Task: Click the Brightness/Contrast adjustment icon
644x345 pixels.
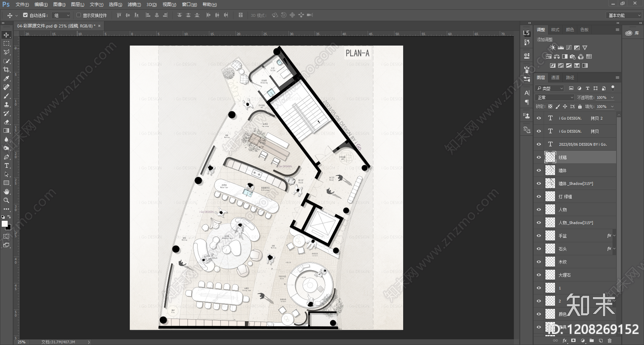Action: pyautogui.click(x=553, y=47)
